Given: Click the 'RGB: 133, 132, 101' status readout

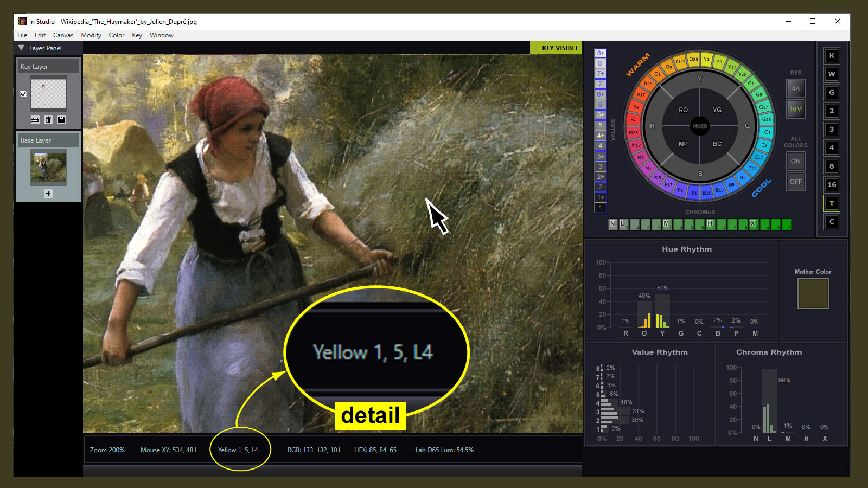Looking at the screenshot, I should (x=314, y=450).
